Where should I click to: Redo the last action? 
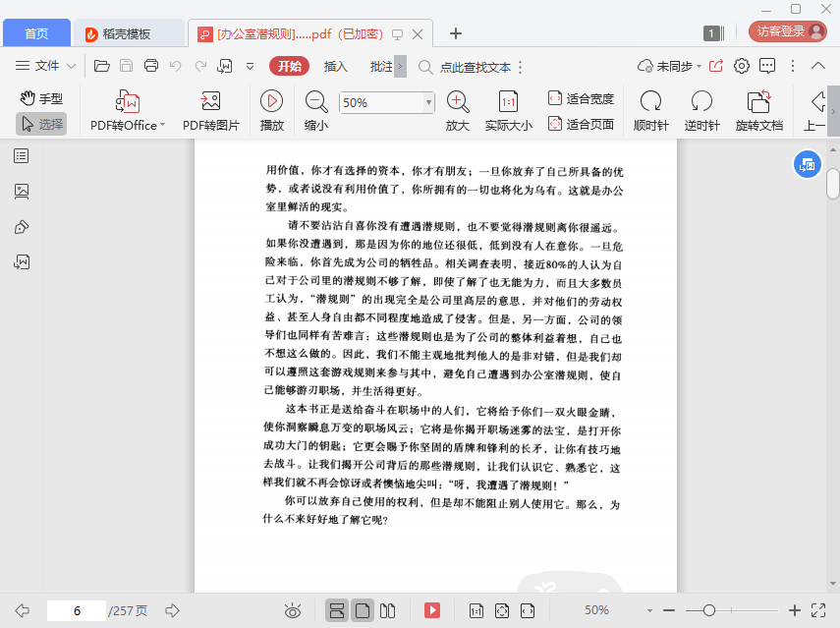(200, 66)
